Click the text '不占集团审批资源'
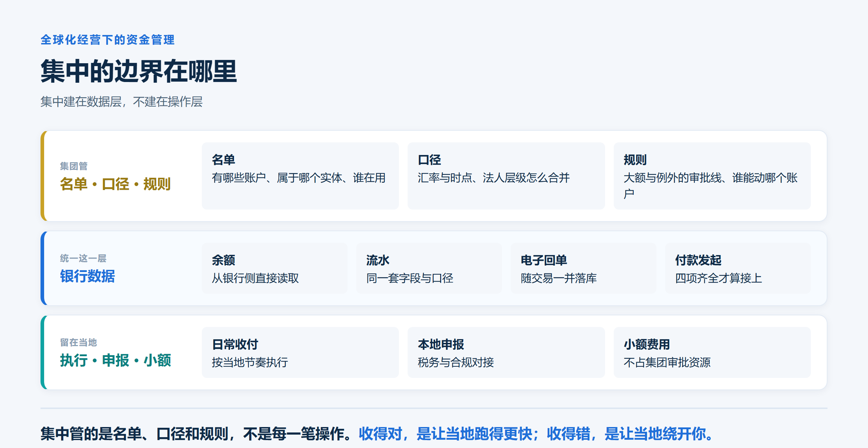Screen dimensions: 868x448 coord(667,362)
